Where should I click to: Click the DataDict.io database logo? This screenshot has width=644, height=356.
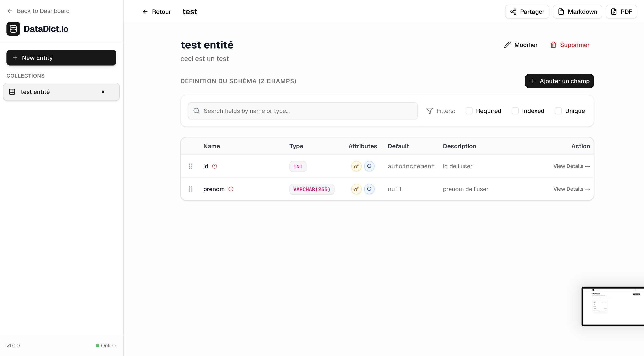tap(13, 29)
